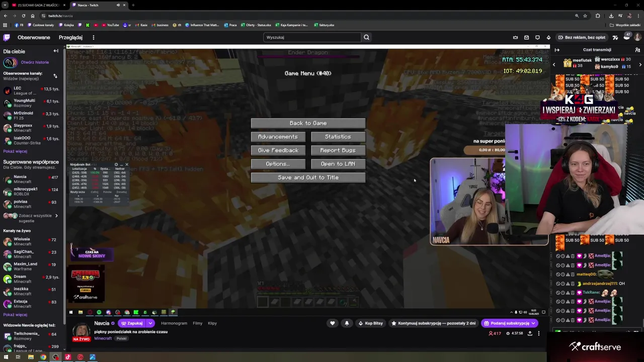
Task: Click the Give Feedback button
Action: click(278, 150)
